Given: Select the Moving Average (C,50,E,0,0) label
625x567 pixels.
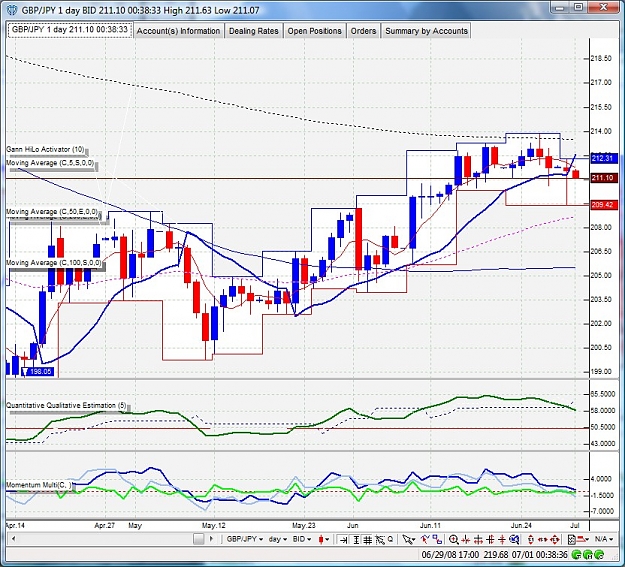Looking at the screenshot, I should (x=51, y=211).
